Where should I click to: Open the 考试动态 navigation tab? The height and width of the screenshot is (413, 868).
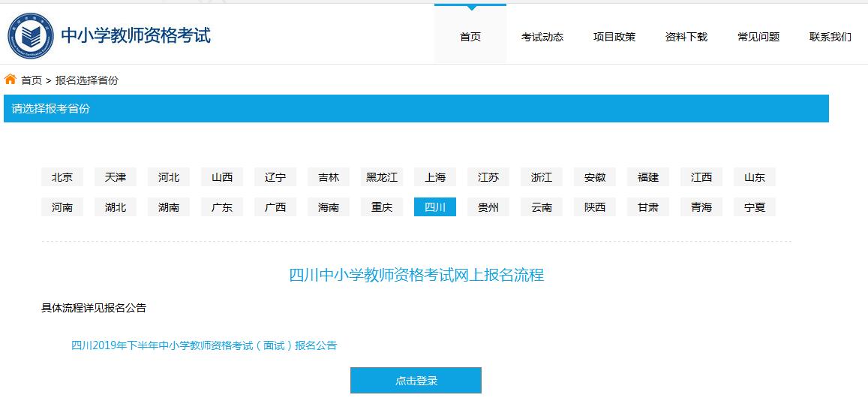click(542, 37)
